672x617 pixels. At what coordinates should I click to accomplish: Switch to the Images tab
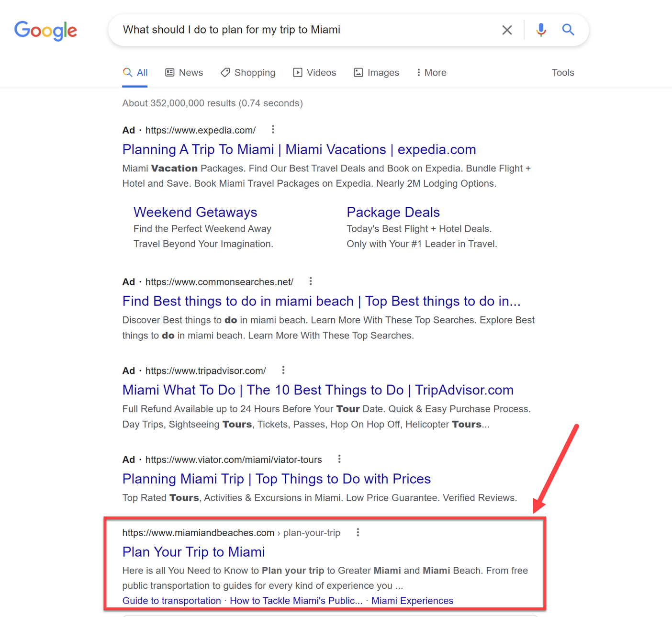(x=376, y=73)
